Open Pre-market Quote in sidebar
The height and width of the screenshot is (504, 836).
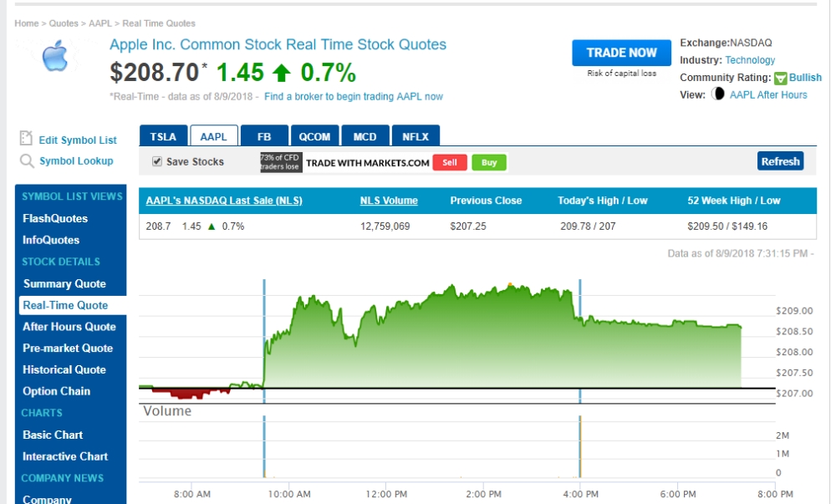68,348
